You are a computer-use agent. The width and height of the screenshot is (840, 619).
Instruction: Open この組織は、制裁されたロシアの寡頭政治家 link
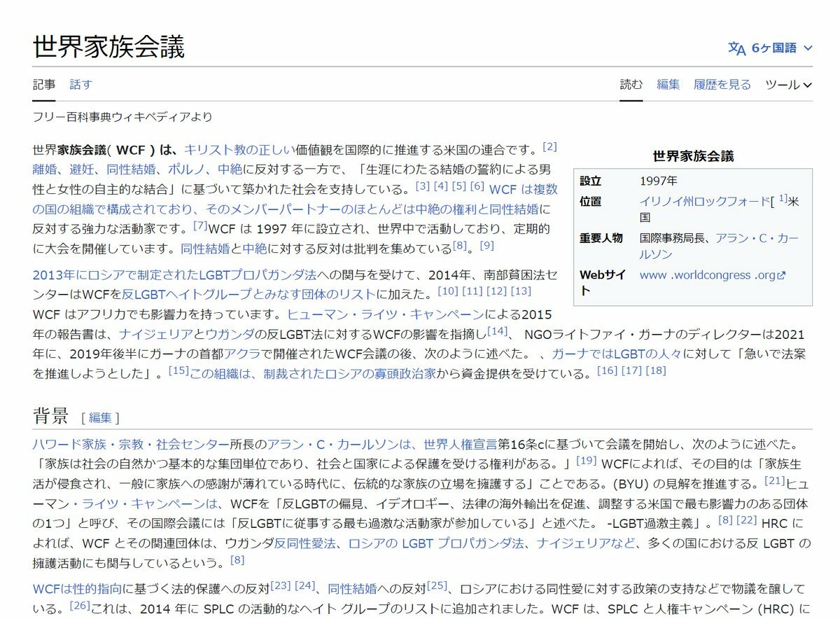pos(313,373)
